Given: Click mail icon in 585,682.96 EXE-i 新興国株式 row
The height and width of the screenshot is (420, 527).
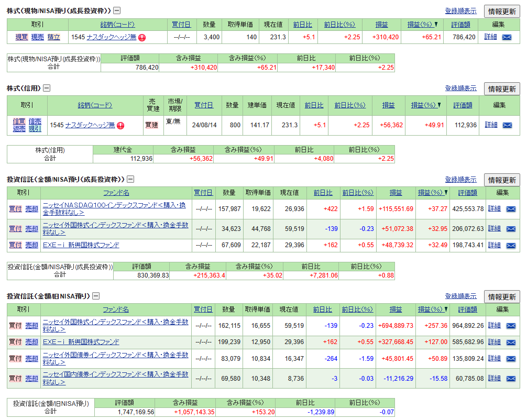Looking at the screenshot, I should pyautogui.click(x=511, y=342).
